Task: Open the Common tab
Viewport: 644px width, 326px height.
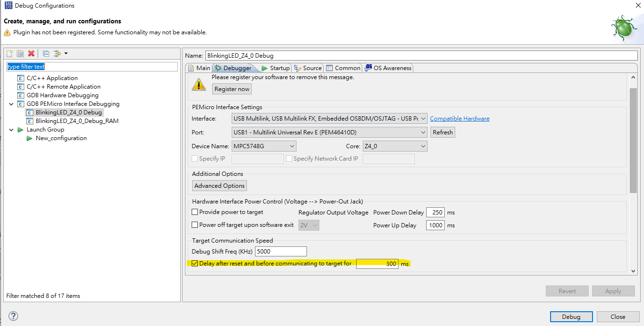Action: (x=343, y=68)
